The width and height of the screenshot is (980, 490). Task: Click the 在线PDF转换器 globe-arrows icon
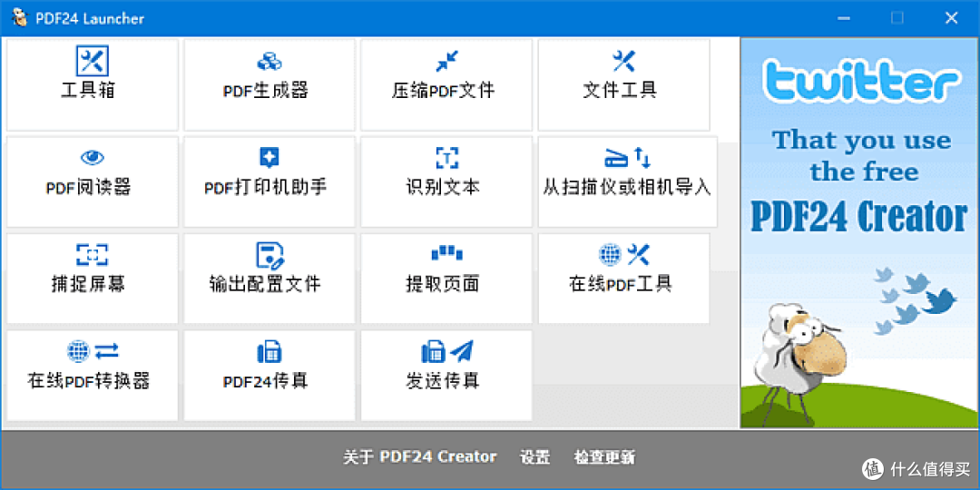[93, 351]
